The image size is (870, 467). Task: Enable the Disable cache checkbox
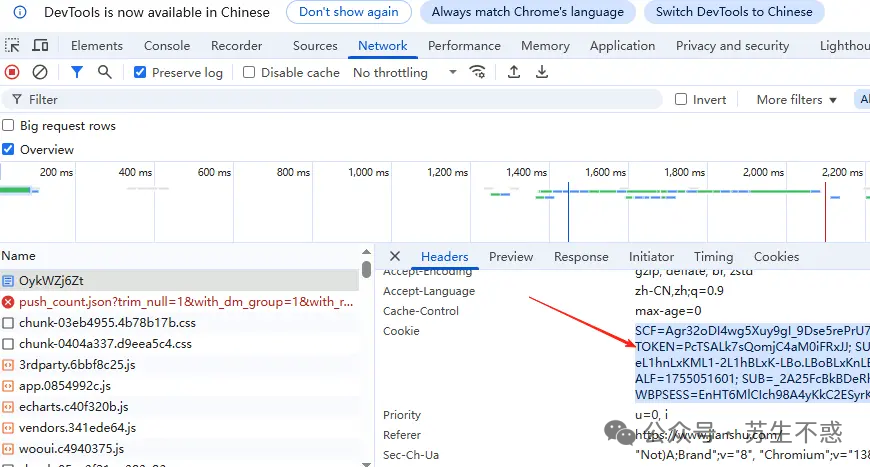[249, 72]
